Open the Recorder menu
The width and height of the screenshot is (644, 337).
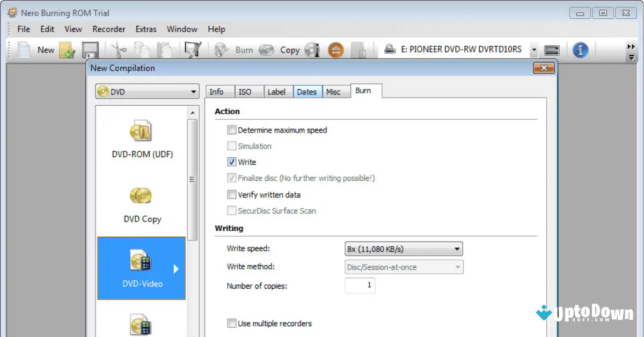[108, 29]
